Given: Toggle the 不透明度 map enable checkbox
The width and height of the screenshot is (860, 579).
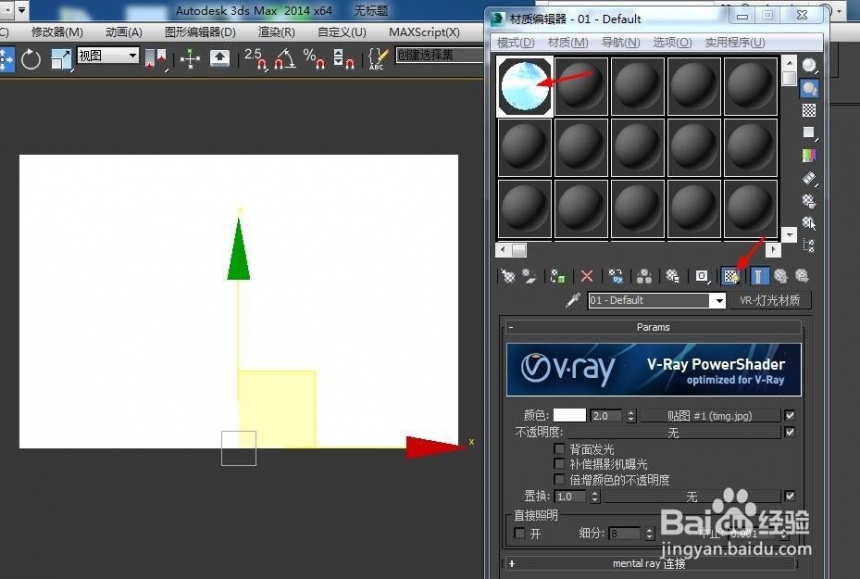Looking at the screenshot, I should point(790,432).
